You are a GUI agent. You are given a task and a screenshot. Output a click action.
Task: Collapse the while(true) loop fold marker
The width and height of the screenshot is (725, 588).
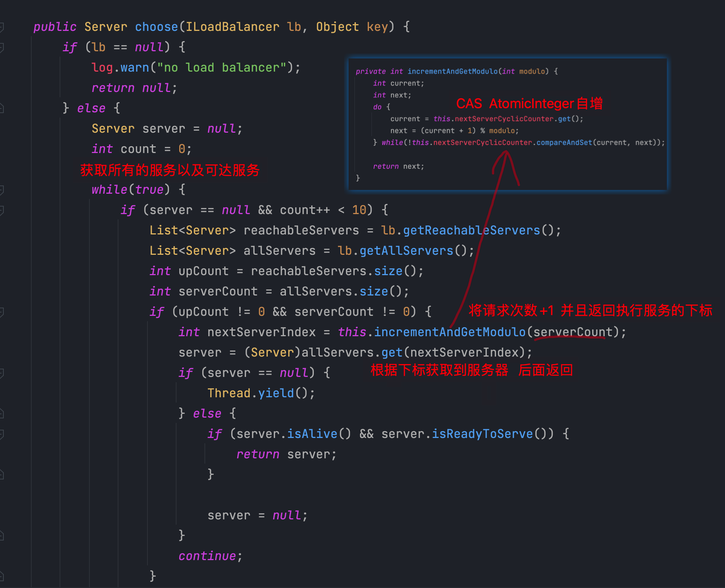point(2,190)
